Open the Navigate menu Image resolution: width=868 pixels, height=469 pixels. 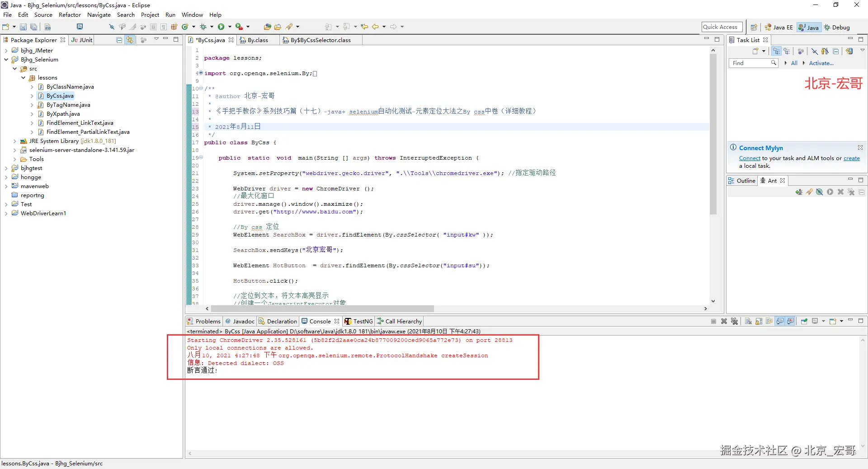point(99,14)
